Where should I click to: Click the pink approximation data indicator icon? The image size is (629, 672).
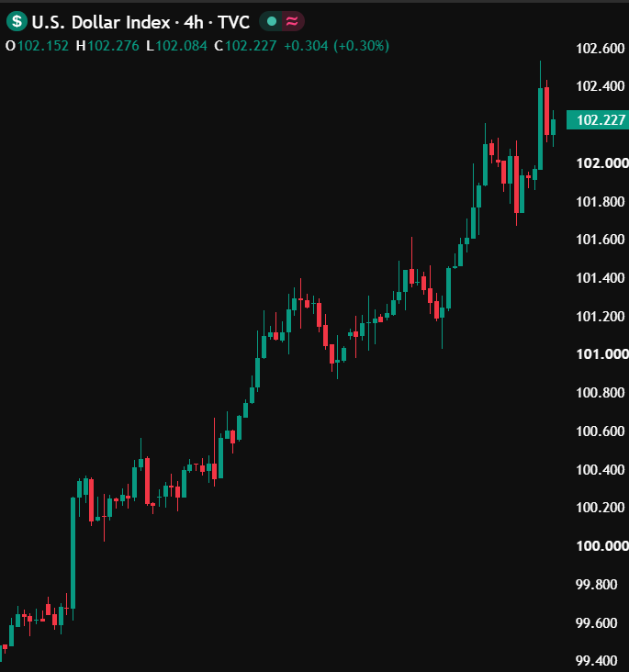(x=292, y=21)
